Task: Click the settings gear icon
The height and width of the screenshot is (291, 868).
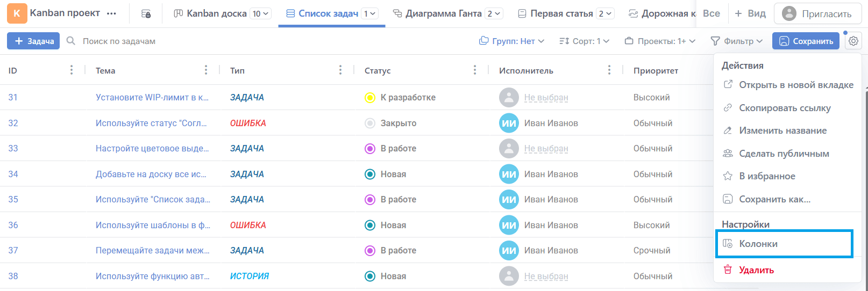Action: click(853, 41)
